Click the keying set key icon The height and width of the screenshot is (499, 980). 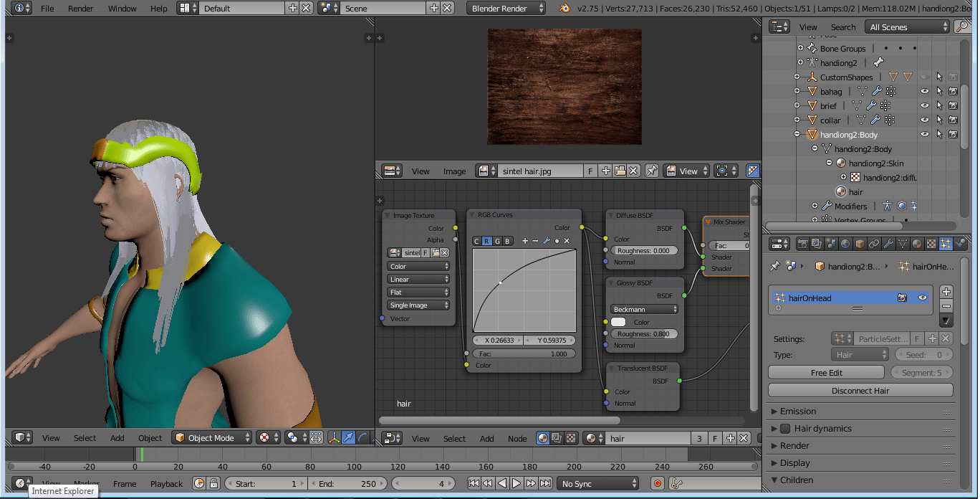click(675, 483)
